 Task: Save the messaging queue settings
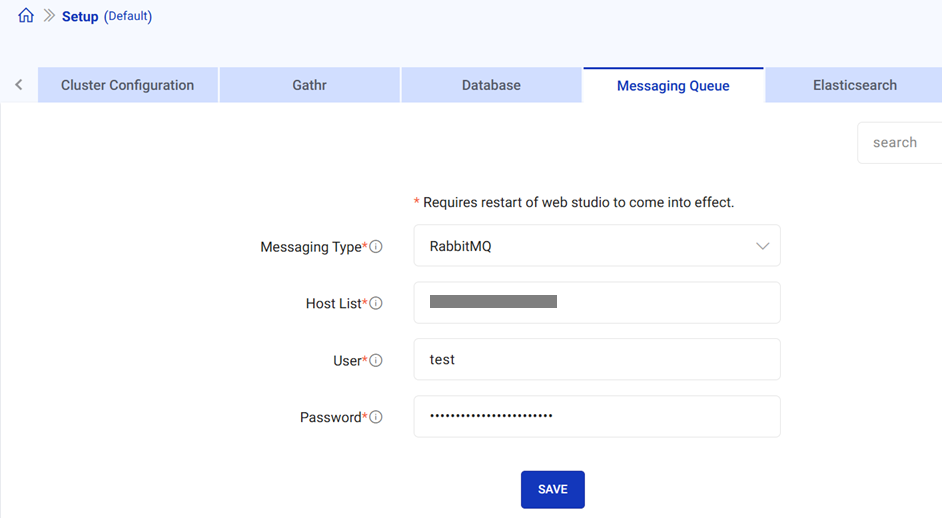click(x=553, y=489)
